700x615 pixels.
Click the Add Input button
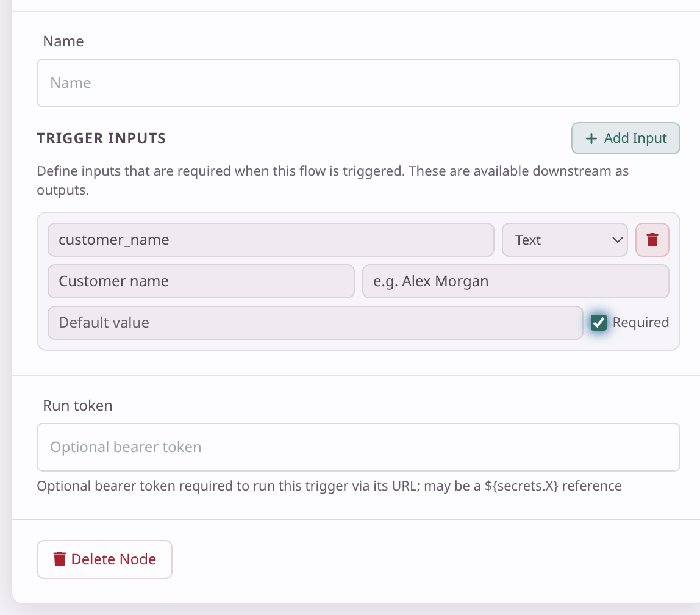(626, 138)
